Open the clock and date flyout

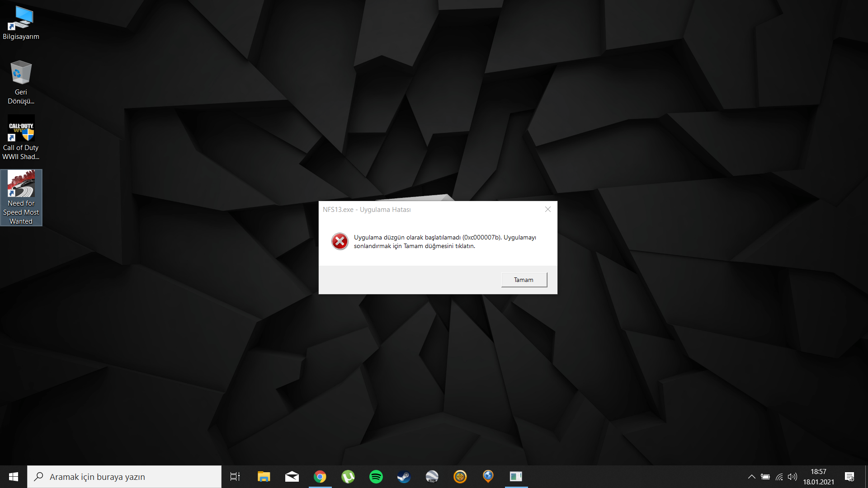818,477
